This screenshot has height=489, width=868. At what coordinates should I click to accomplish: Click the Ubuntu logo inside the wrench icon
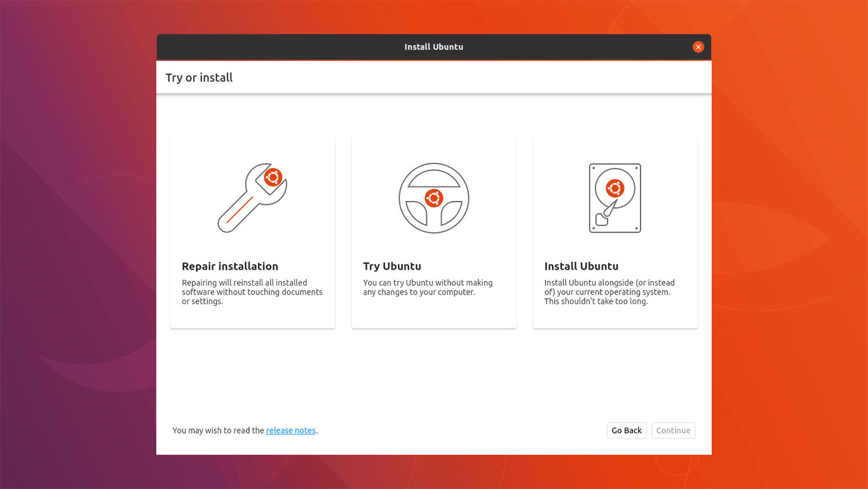(273, 179)
